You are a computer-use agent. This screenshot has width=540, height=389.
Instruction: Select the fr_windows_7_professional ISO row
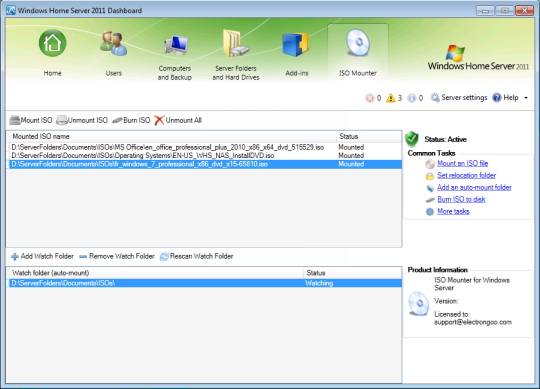coord(205,164)
